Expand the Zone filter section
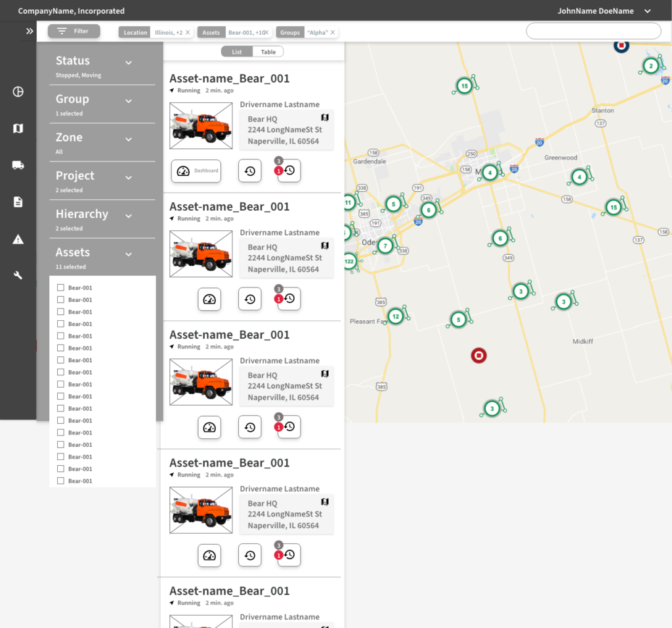The width and height of the screenshot is (672, 628). pyautogui.click(x=129, y=139)
